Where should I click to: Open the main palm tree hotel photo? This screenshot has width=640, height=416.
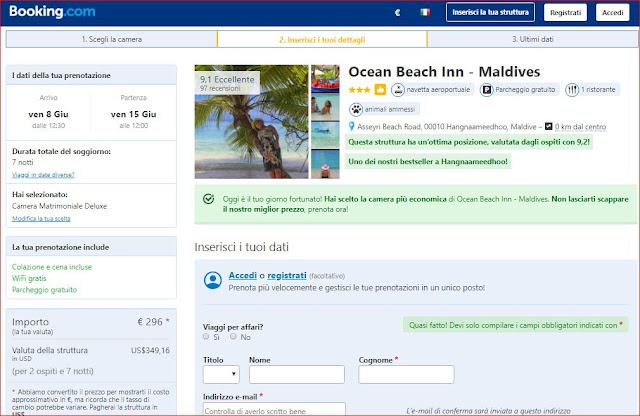[251, 122]
